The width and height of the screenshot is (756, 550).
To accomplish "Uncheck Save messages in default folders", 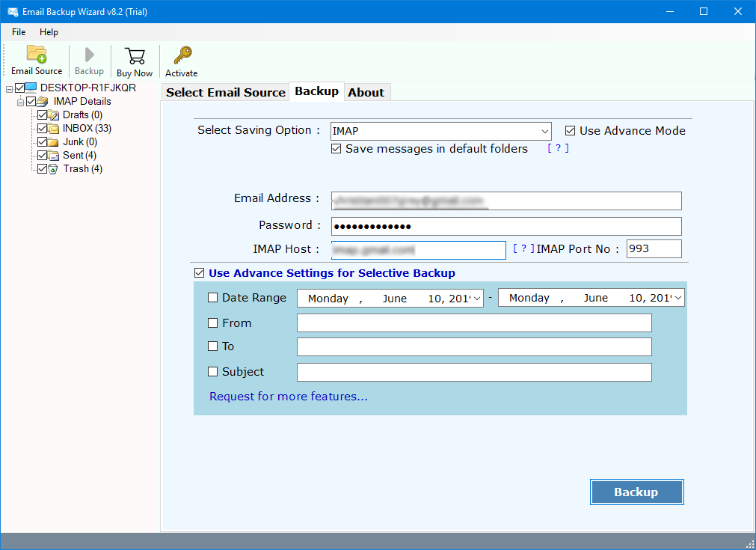I will pos(336,149).
